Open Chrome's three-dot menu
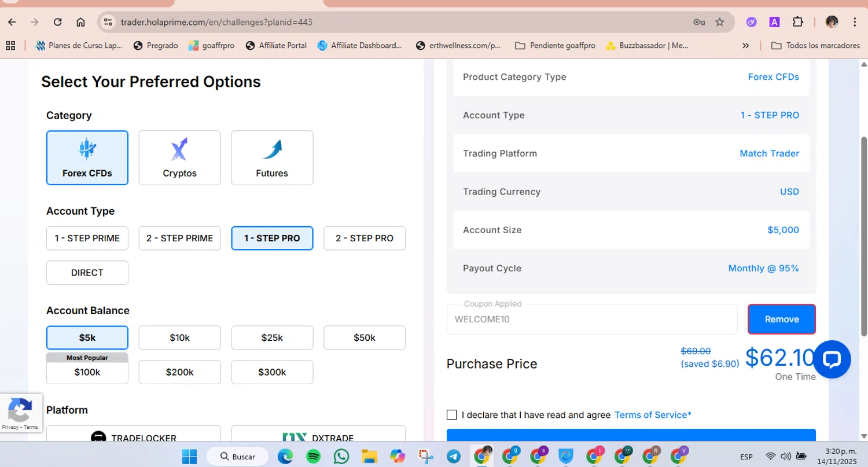 [855, 22]
